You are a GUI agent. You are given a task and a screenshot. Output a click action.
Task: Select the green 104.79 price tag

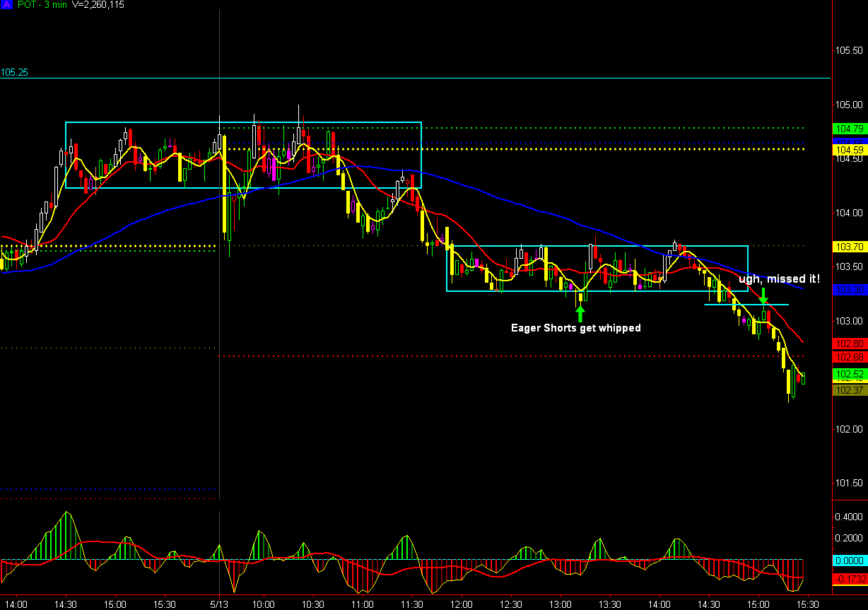click(849, 129)
